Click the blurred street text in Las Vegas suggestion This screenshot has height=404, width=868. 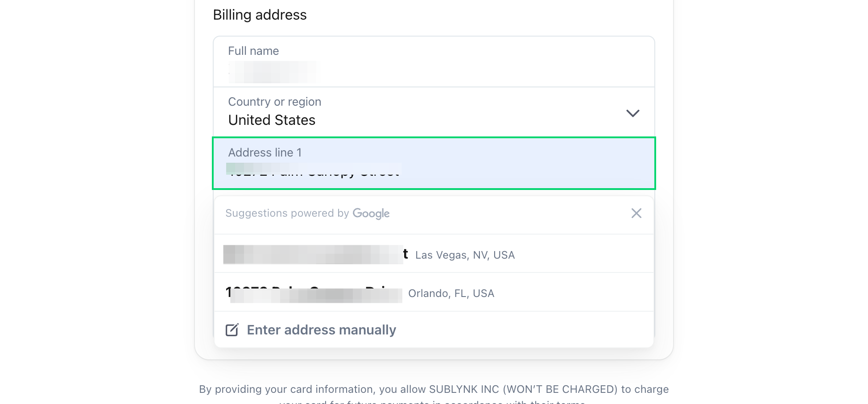click(x=316, y=254)
